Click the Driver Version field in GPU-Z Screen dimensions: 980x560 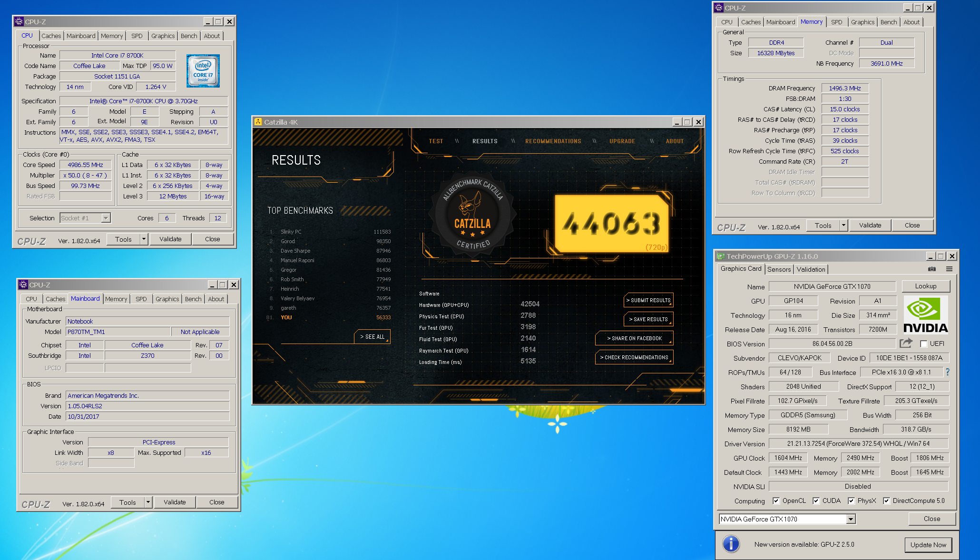(x=858, y=443)
